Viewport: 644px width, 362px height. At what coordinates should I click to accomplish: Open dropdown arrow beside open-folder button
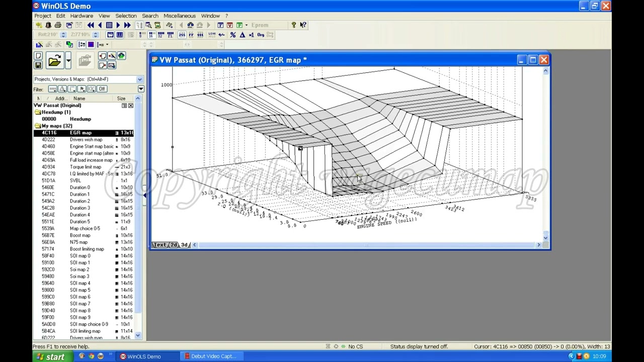[x=68, y=60]
